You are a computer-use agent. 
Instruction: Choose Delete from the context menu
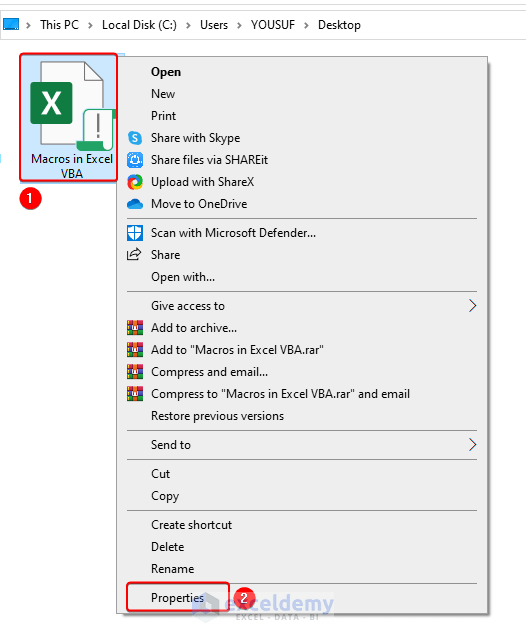tap(167, 547)
